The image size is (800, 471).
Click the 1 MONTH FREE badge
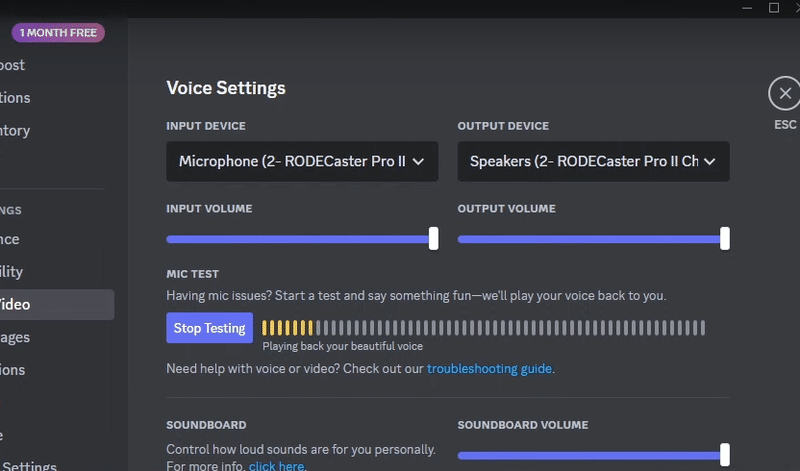pyautogui.click(x=58, y=33)
